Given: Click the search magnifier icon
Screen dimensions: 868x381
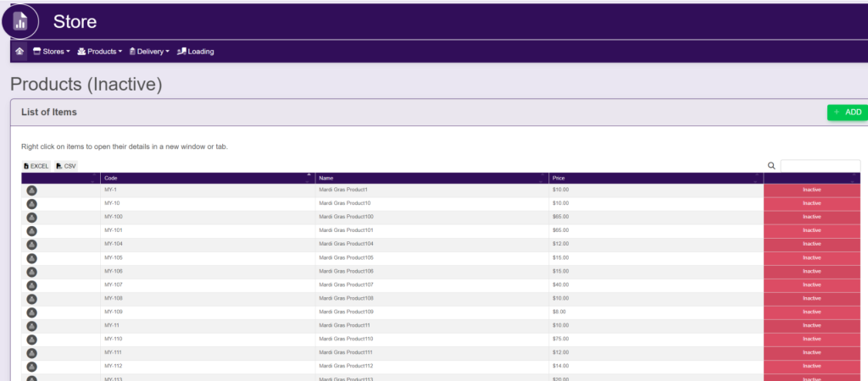Looking at the screenshot, I should point(771,166).
